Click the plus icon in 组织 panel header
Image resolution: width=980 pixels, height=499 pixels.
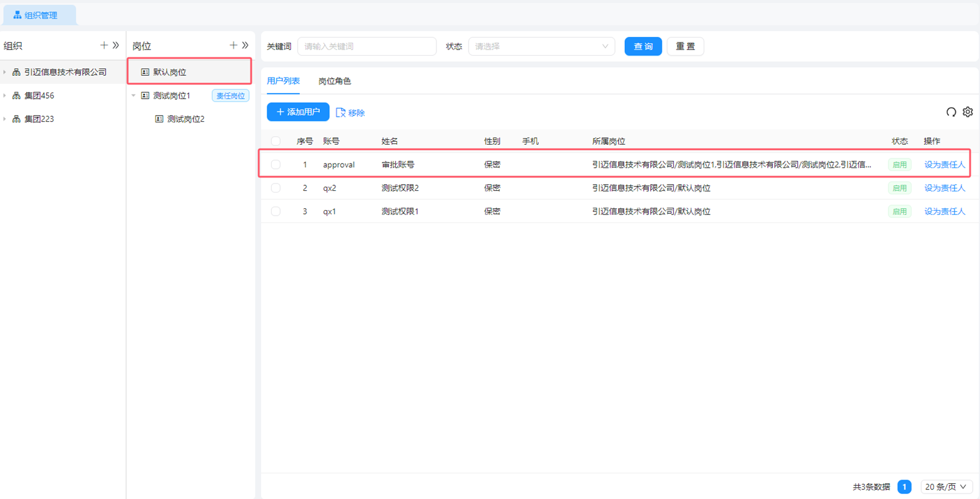(x=104, y=45)
